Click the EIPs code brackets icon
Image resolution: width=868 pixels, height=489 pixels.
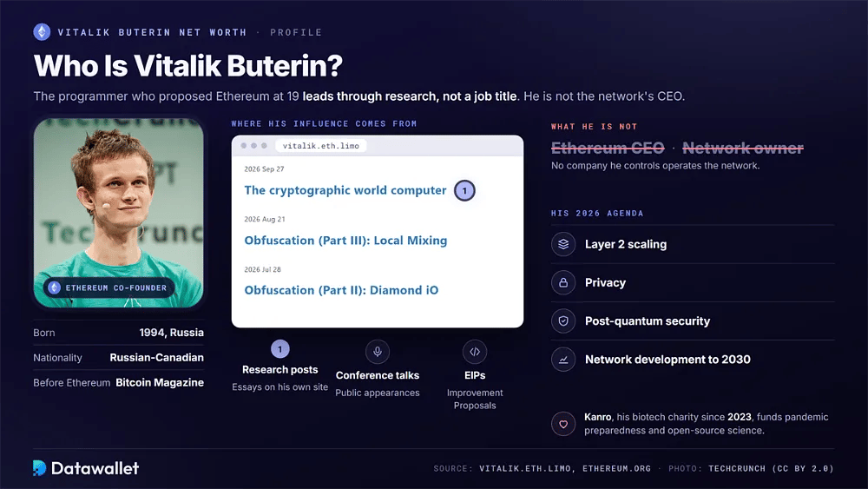pyautogui.click(x=475, y=352)
